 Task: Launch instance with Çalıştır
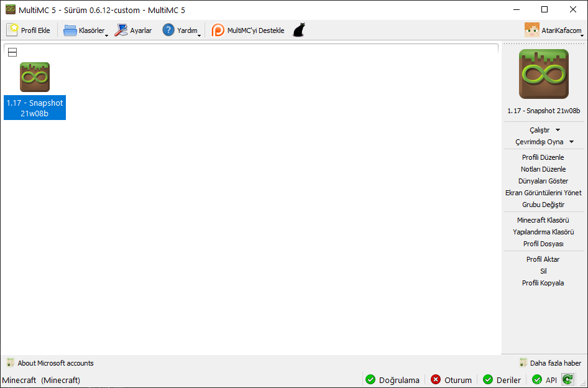point(540,130)
